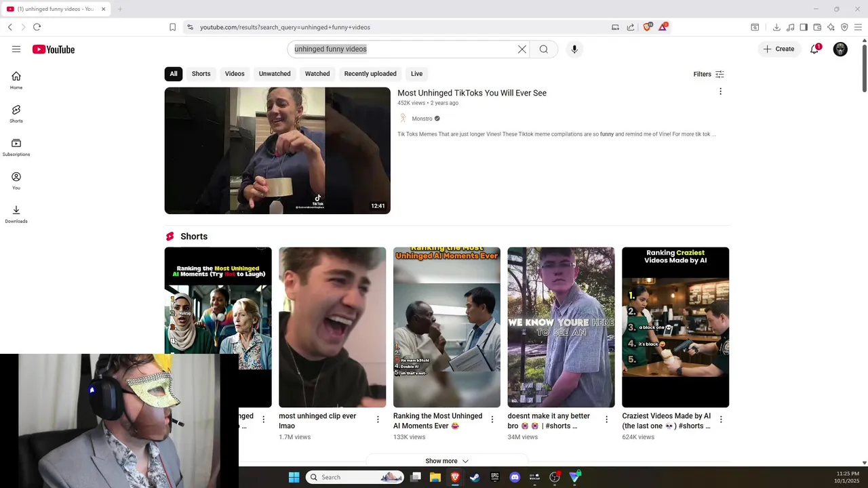Open 'doesnt make it any better bro' title
Viewport: 868px width, 488px height.
tap(549, 421)
